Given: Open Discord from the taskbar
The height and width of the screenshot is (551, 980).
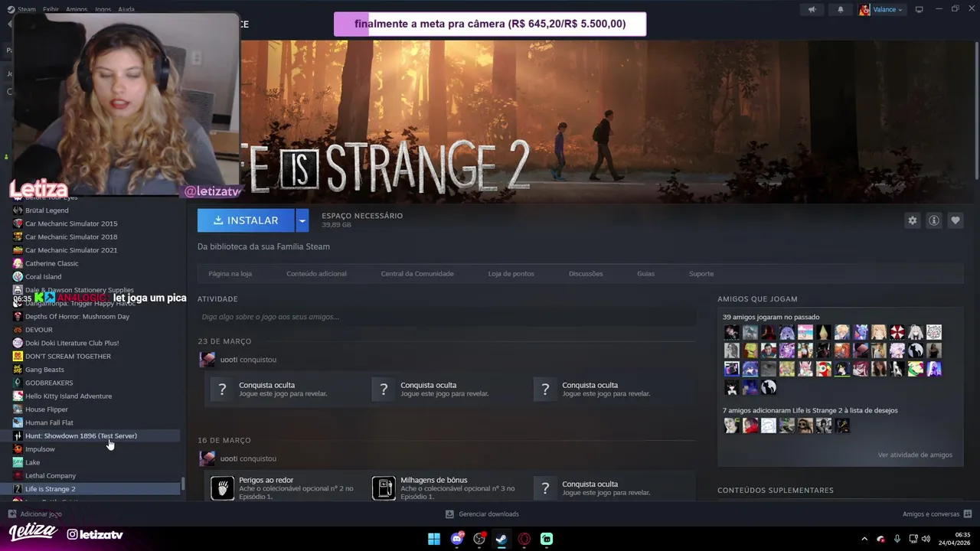Looking at the screenshot, I should point(457,539).
